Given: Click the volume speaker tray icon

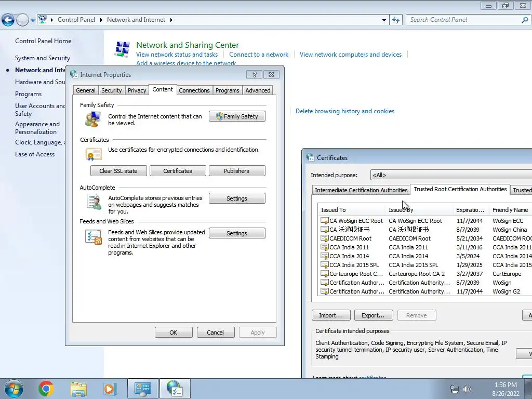Looking at the screenshot, I should coord(467,389).
